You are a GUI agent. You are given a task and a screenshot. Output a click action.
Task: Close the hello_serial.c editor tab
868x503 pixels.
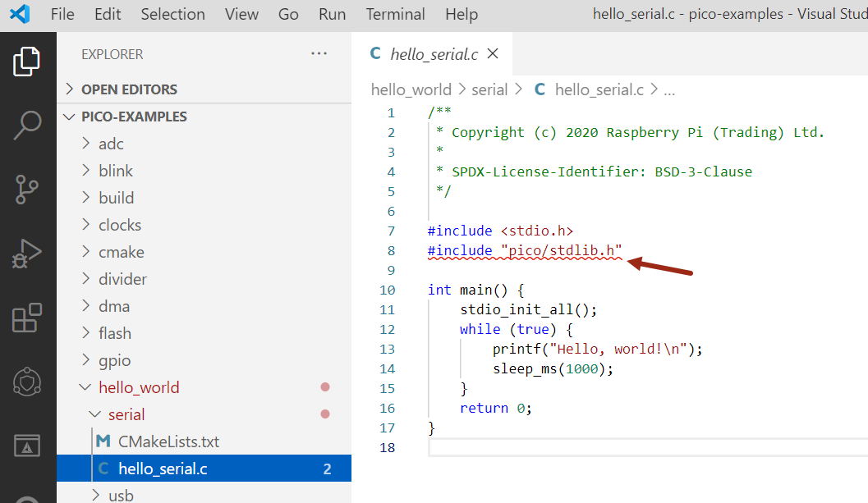pyautogui.click(x=493, y=54)
